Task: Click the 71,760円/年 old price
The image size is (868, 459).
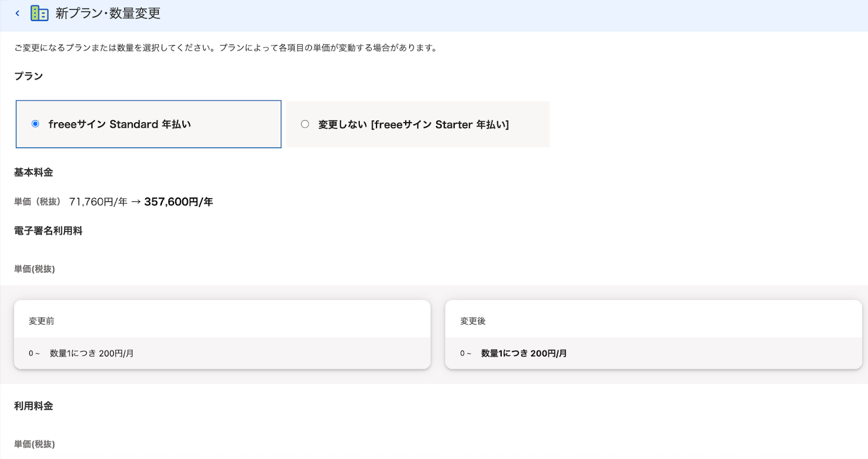Action: [98, 202]
